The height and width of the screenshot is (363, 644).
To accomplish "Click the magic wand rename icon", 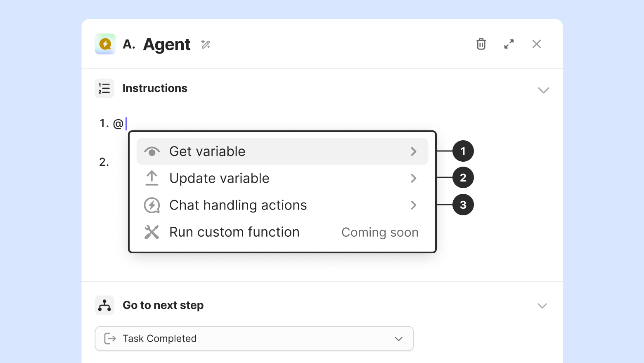I will (x=206, y=44).
